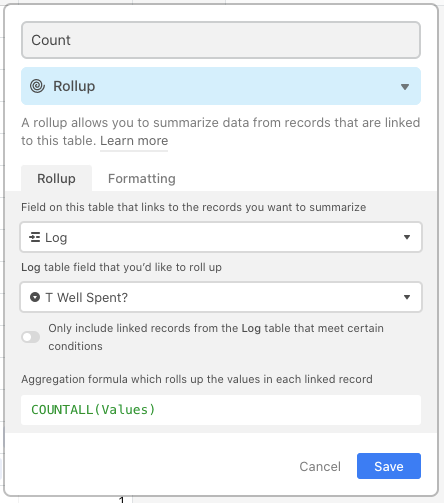Select the Rollup tab
Screen dimensions: 444x503
(56, 179)
